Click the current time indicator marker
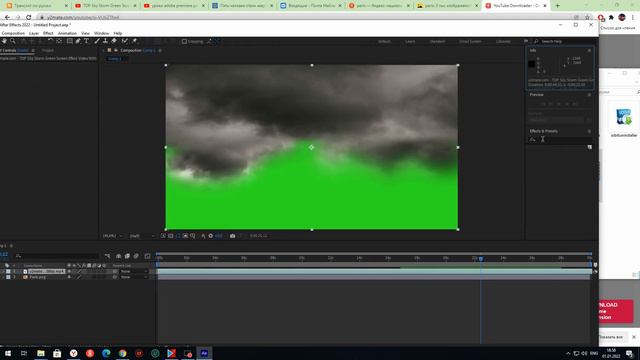The height and width of the screenshot is (360, 640). coord(481,258)
